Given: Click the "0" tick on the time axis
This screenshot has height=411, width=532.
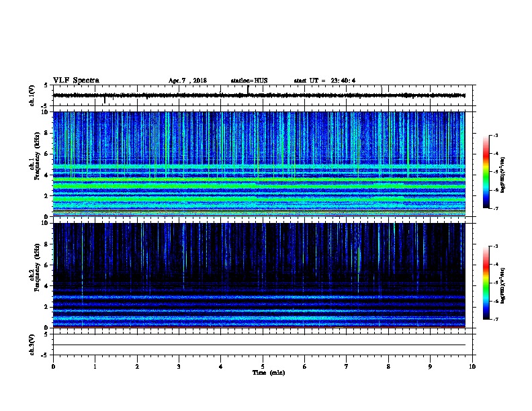Looking at the screenshot, I should click(53, 367).
